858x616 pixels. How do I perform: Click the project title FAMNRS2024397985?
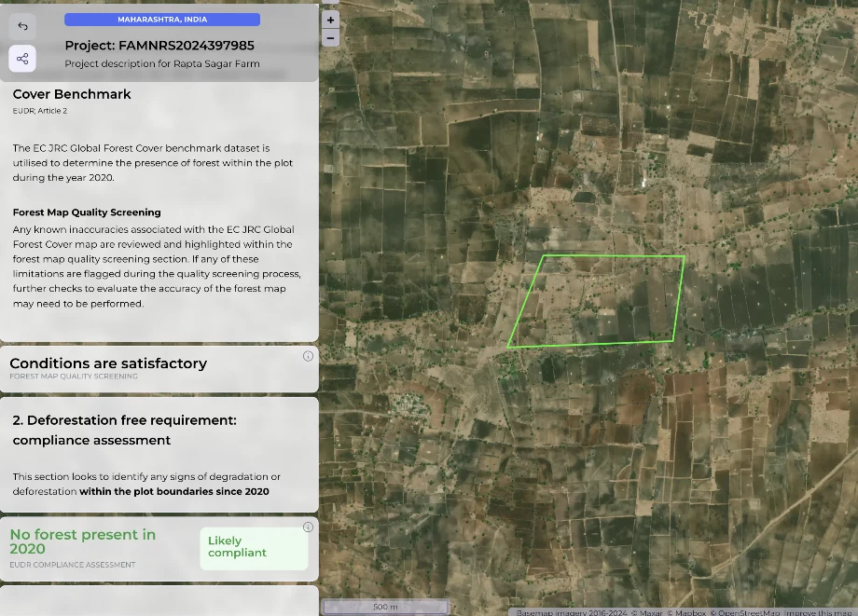159,46
